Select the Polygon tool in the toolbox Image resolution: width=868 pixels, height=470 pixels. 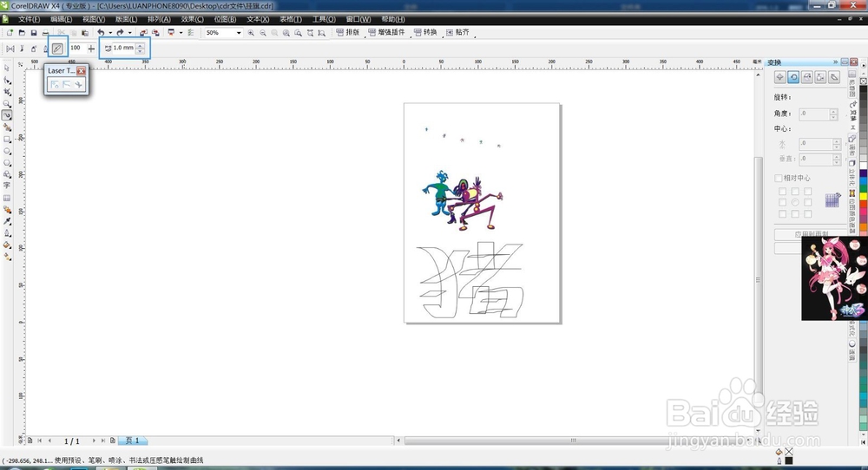point(7,162)
